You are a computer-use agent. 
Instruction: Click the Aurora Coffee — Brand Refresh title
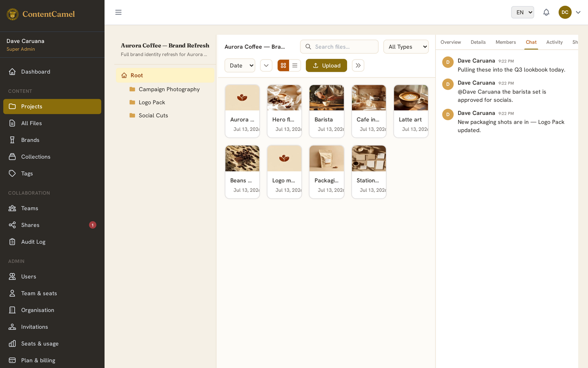165,45
